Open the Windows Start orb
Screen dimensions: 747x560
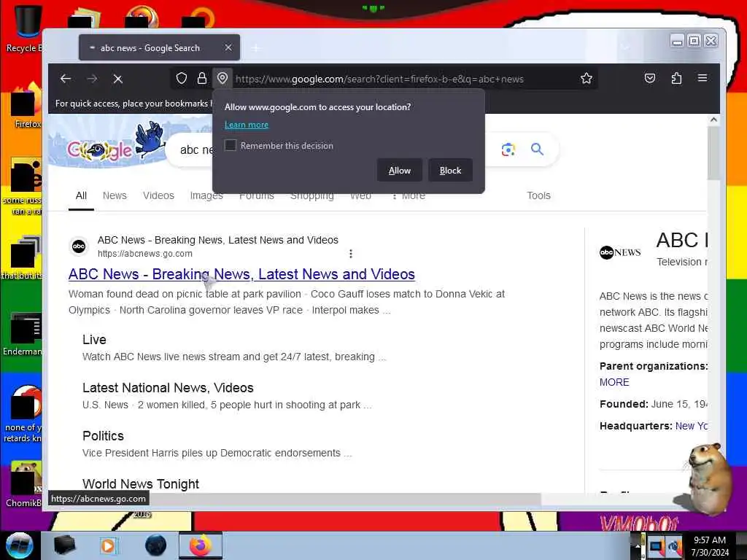click(19, 545)
